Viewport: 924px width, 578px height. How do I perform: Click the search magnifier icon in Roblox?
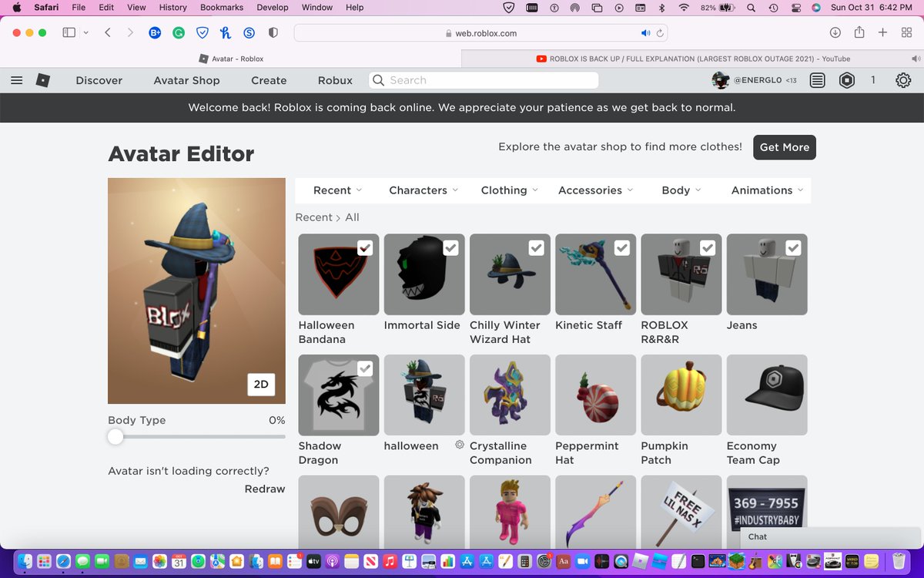[x=378, y=80]
